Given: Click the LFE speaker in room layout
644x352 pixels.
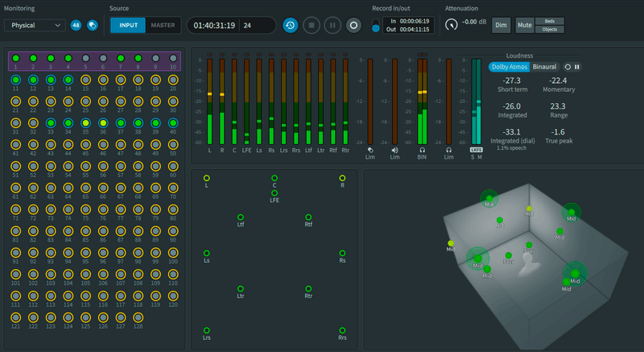Looking at the screenshot, I should (275, 193).
